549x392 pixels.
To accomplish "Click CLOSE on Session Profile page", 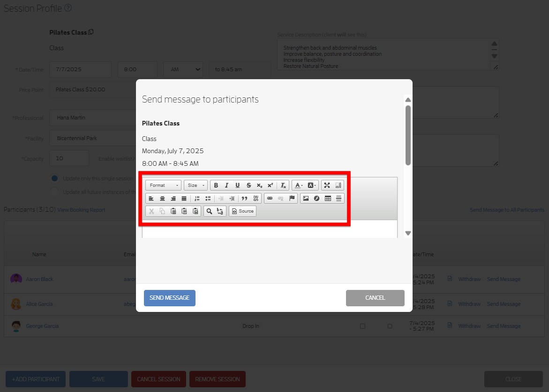I will click(513, 379).
